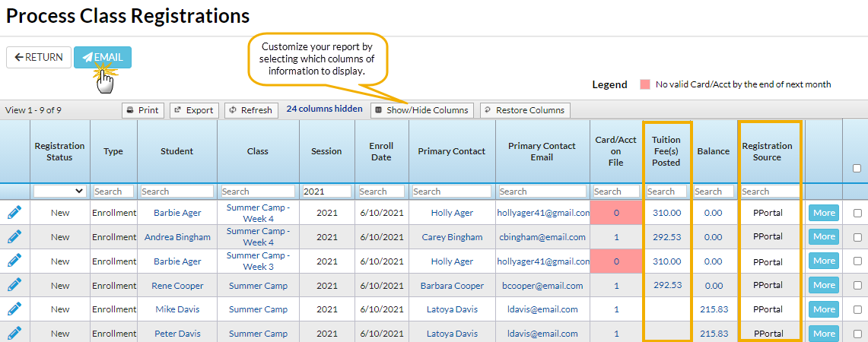This screenshot has height=342, width=868.
Task: Open More for Rene Cooper row
Action: 824,286
